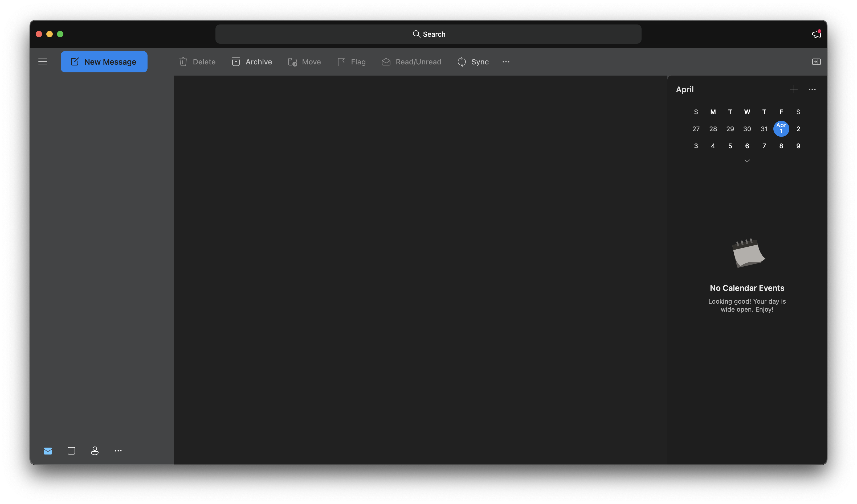Expand the April calendar dropdown chevron
857x504 pixels.
click(746, 161)
